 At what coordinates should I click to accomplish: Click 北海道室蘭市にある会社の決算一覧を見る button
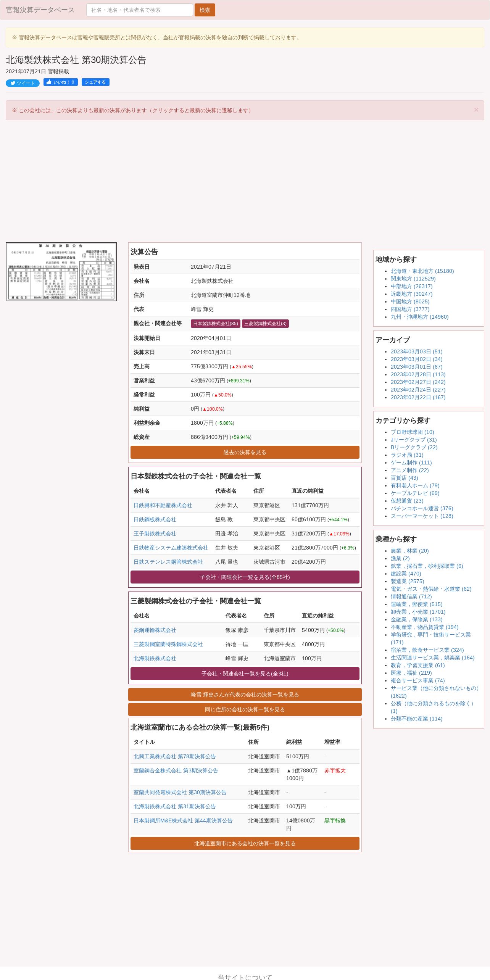(x=245, y=843)
